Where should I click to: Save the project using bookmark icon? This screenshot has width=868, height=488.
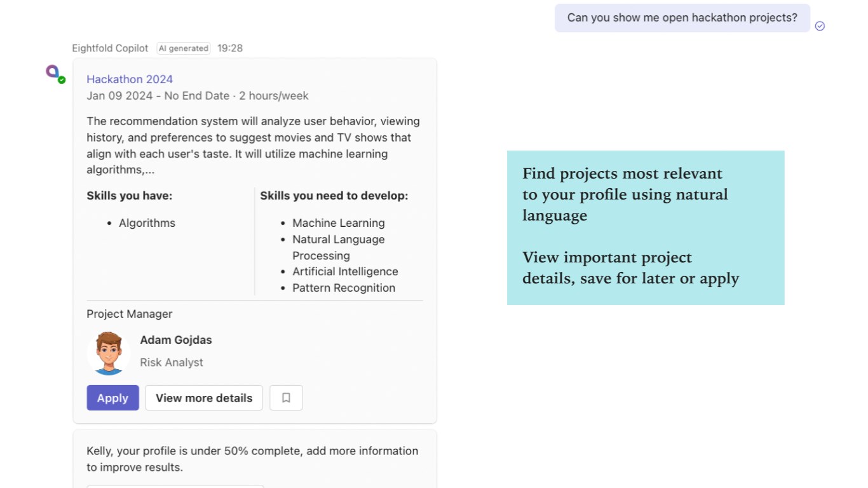pos(286,398)
